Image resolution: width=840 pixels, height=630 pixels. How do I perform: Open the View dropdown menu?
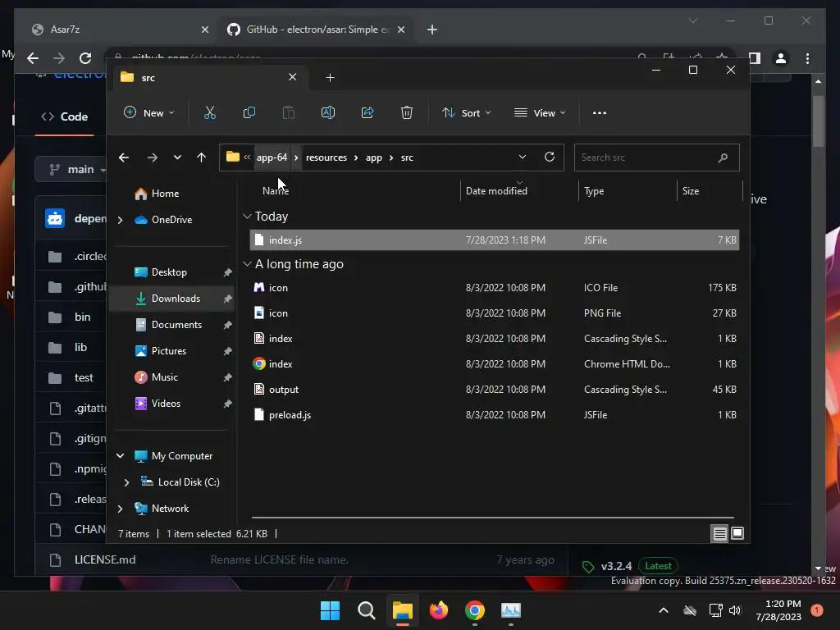pos(540,113)
